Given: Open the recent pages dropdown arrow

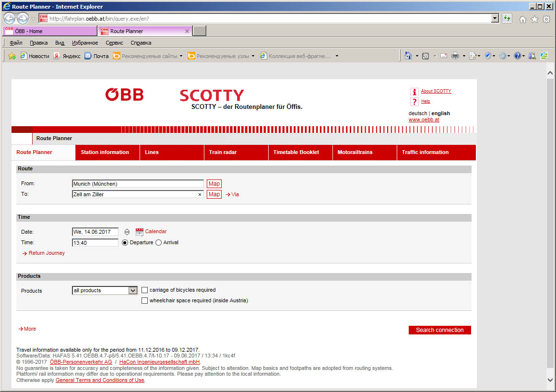Looking at the screenshot, I should (x=33, y=18).
